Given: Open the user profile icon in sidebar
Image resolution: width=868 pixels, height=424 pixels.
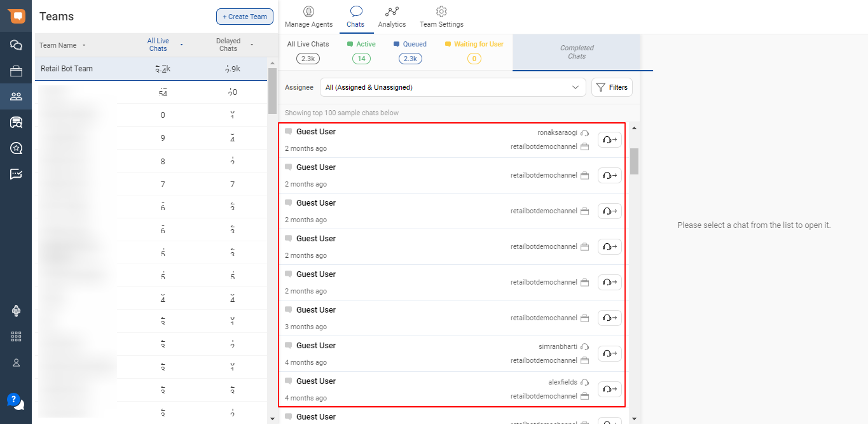Looking at the screenshot, I should pyautogui.click(x=17, y=362).
